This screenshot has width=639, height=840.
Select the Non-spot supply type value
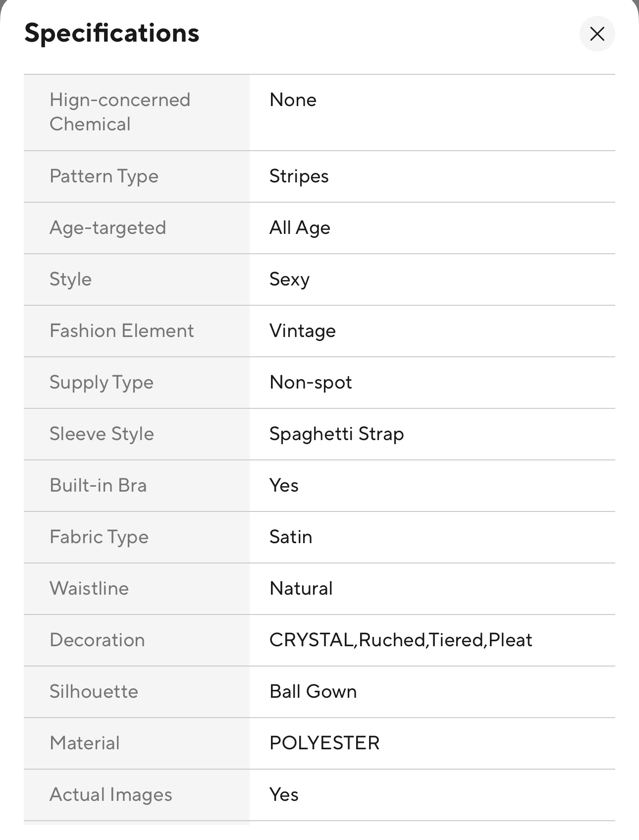pyautogui.click(x=311, y=383)
